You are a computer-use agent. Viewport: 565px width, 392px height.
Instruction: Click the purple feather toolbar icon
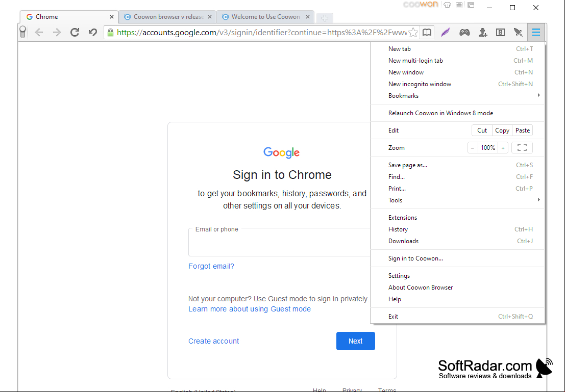click(446, 33)
